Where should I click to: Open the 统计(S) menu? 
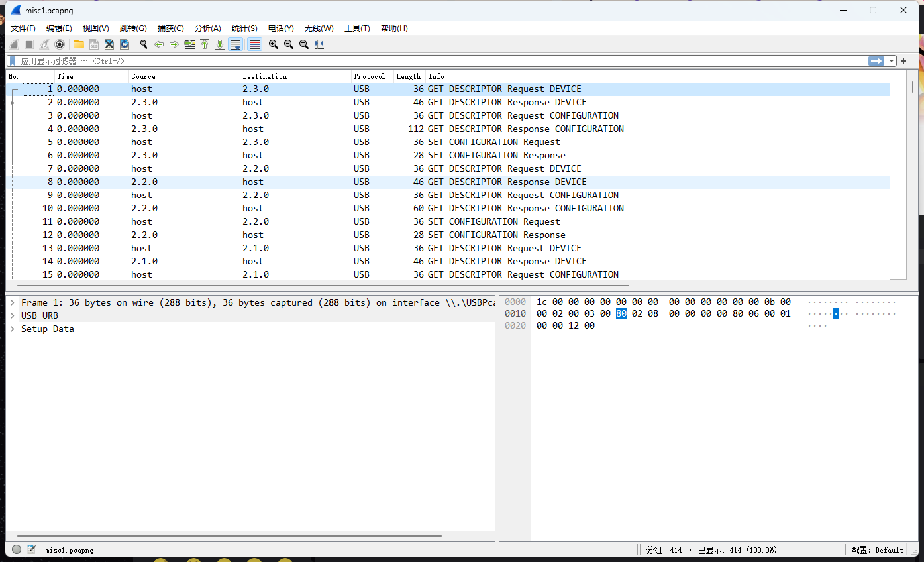[x=244, y=28]
